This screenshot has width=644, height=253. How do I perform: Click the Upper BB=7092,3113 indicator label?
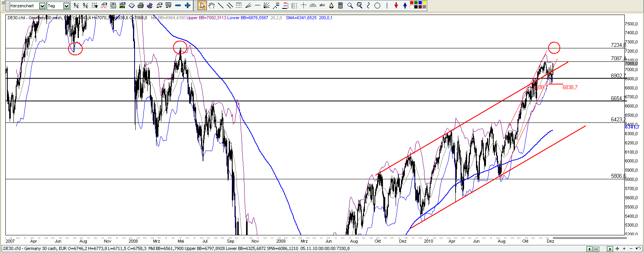[x=206, y=18]
